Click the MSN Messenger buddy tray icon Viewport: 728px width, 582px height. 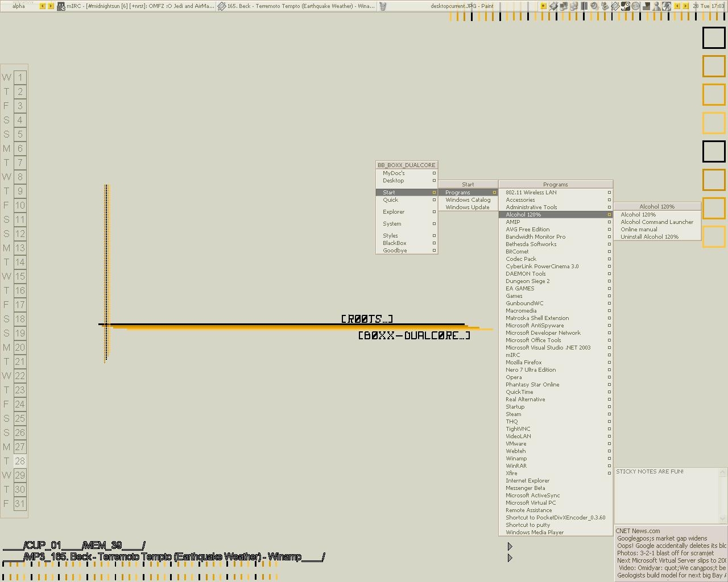(x=656, y=6)
